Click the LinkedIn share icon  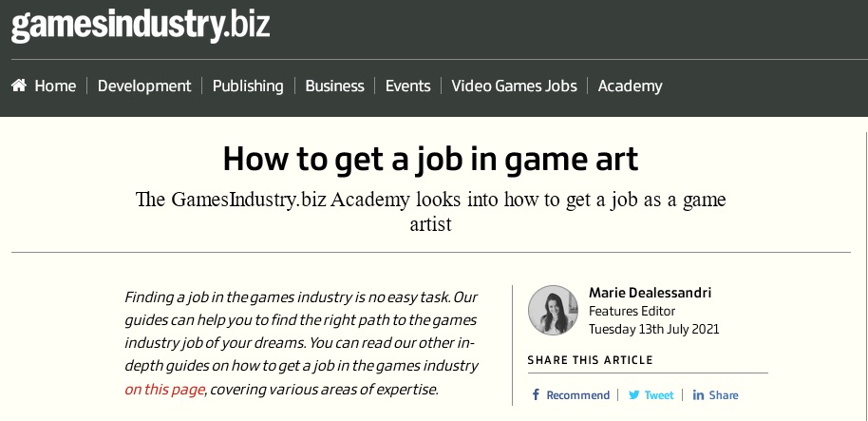point(698,395)
